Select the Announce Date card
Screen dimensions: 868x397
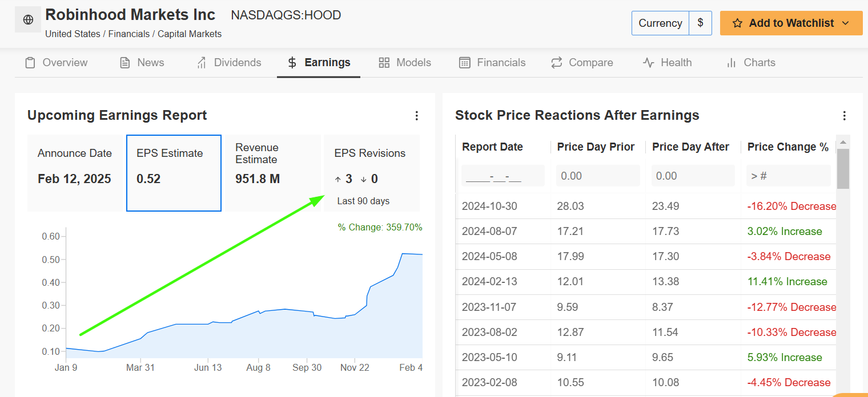click(75, 173)
